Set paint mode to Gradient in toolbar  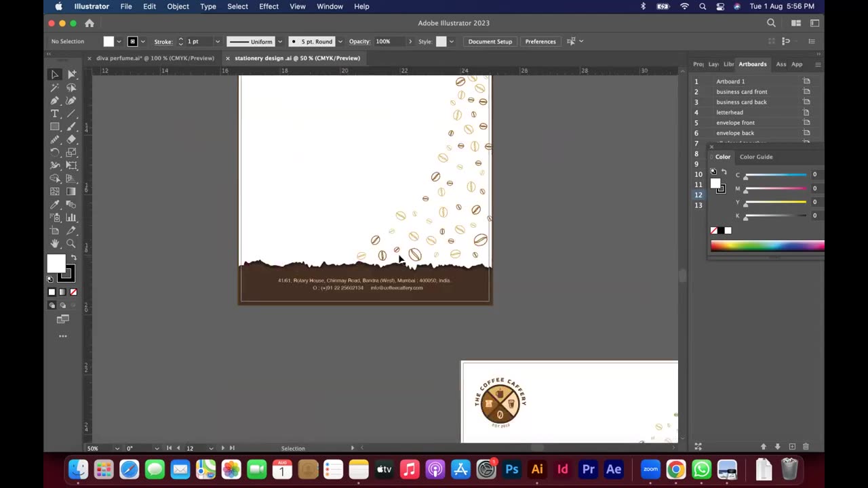coord(62,292)
